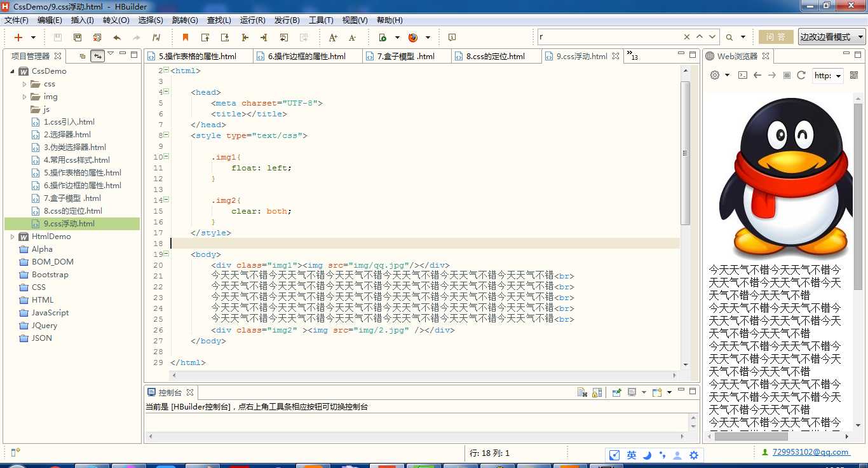Click scroll lock icon in 控制台 toolbar
Viewport: 868px width, 468px height.
pos(597,392)
